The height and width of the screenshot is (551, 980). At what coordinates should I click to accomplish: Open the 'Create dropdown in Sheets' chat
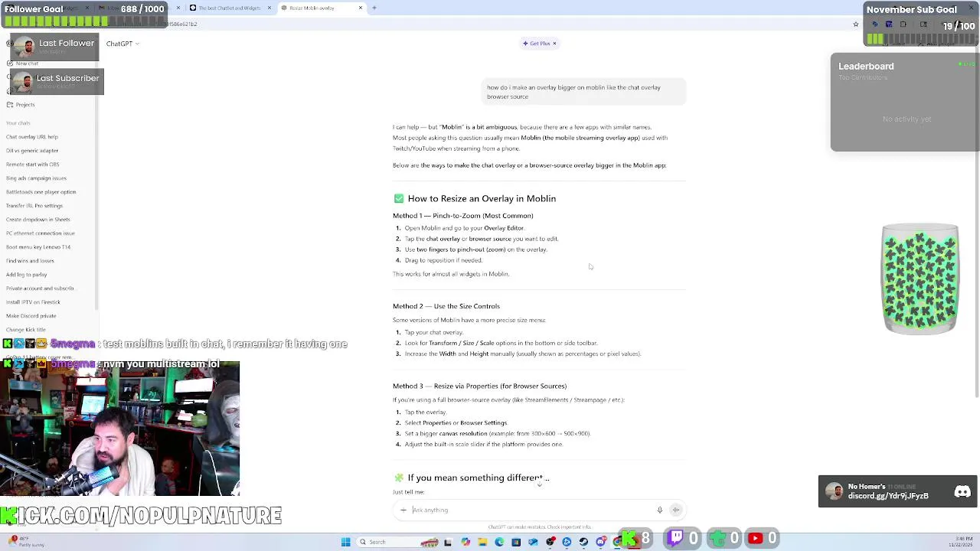click(38, 220)
